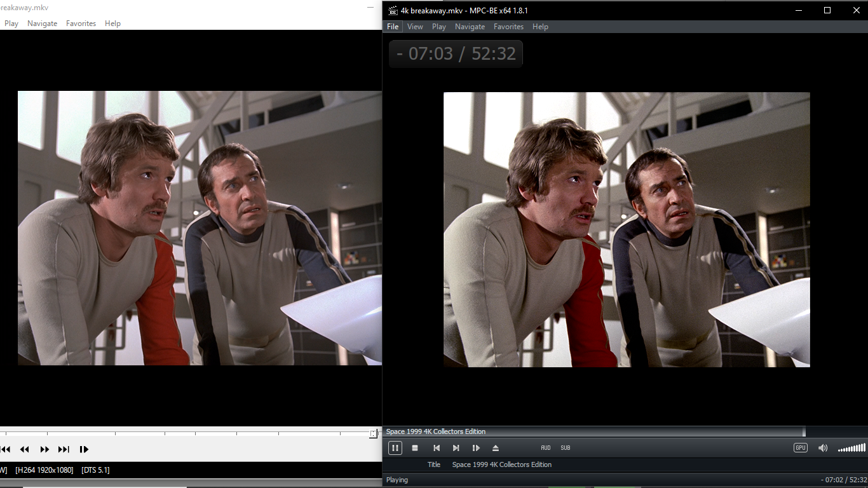The width and height of the screenshot is (868, 488).
Task: Mute audio using the speaker icon
Action: click(823, 448)
